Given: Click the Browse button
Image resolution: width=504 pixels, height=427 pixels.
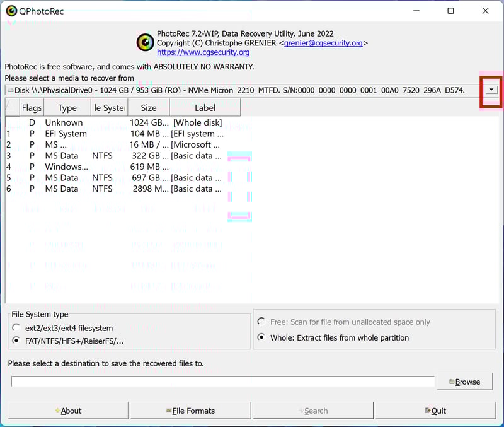Looking at the screenshot, I should pos(464,382).
